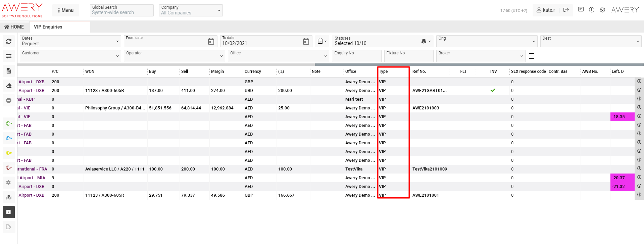
Task: Click the Menu button
Action: (x=66, y=10)
